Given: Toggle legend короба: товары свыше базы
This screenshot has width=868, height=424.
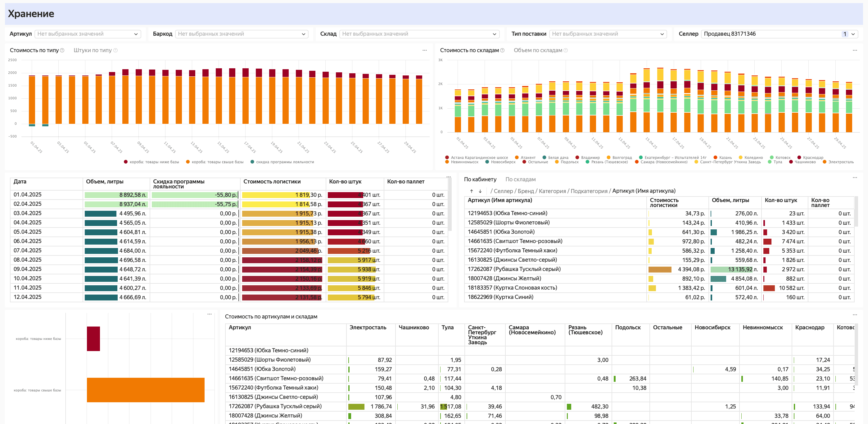Looking at the screenshot, I should tap(215, 162).
